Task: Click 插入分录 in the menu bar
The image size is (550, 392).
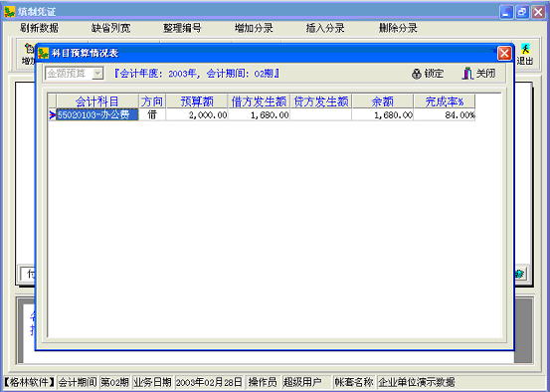Action: pyautogui.click(x=325, y=28)
